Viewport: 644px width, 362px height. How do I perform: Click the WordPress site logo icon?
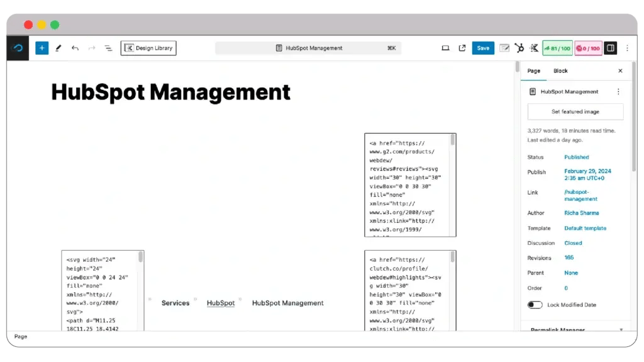tap(18, 48)
